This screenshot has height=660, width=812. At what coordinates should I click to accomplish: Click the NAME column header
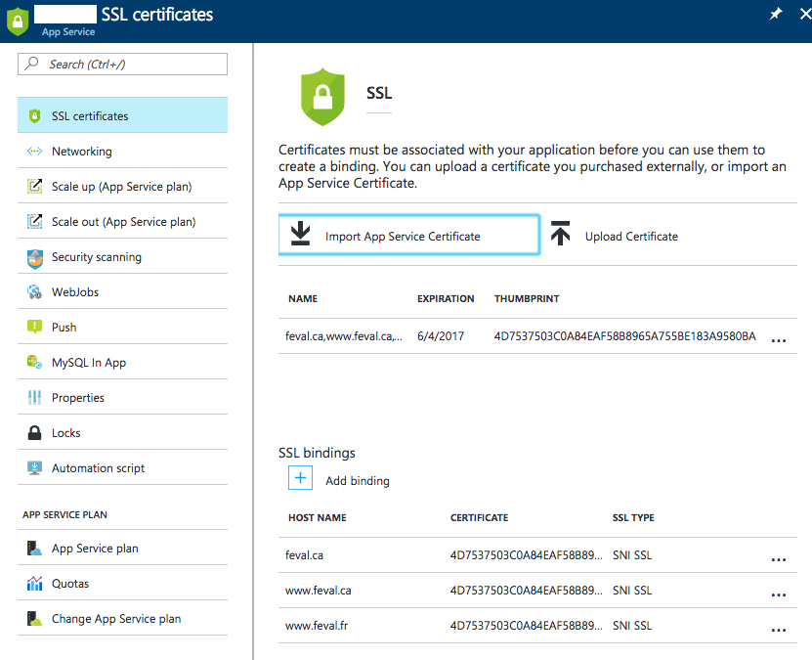click(x=303, y=298)
